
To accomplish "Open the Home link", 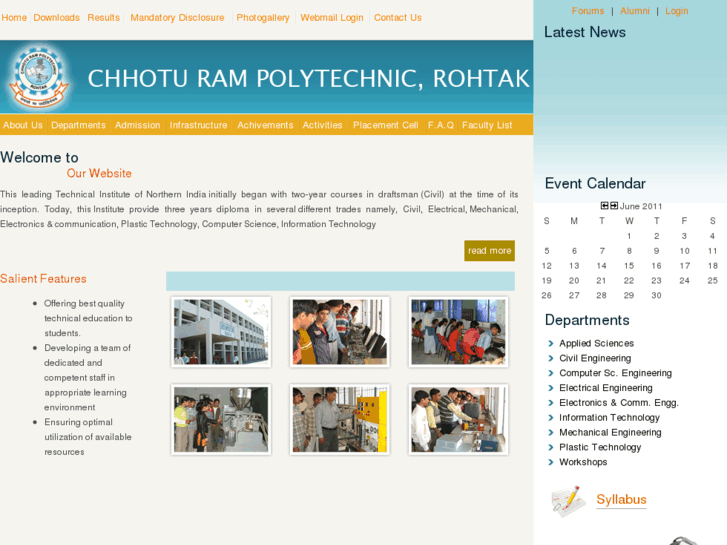I will click(14, 18).
